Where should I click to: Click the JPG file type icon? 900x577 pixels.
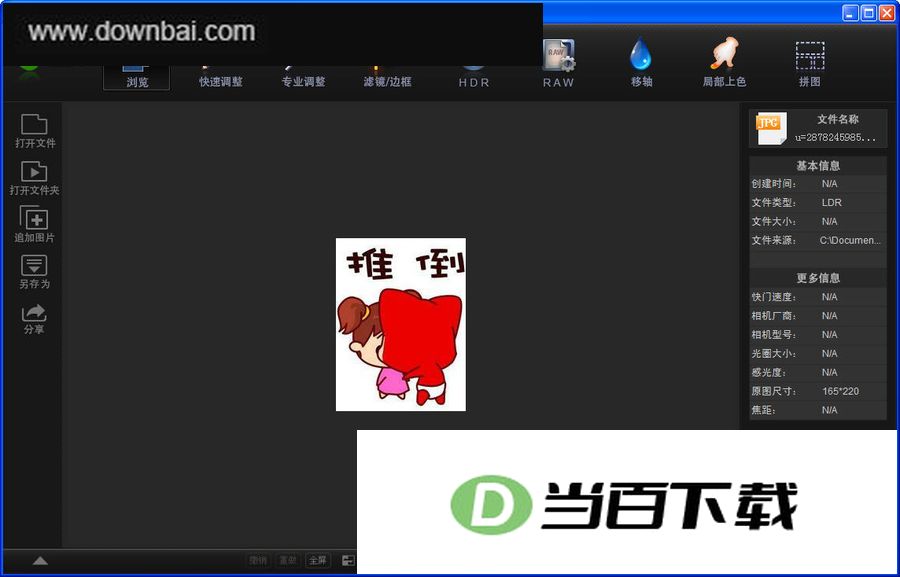(x=771, y=128)
